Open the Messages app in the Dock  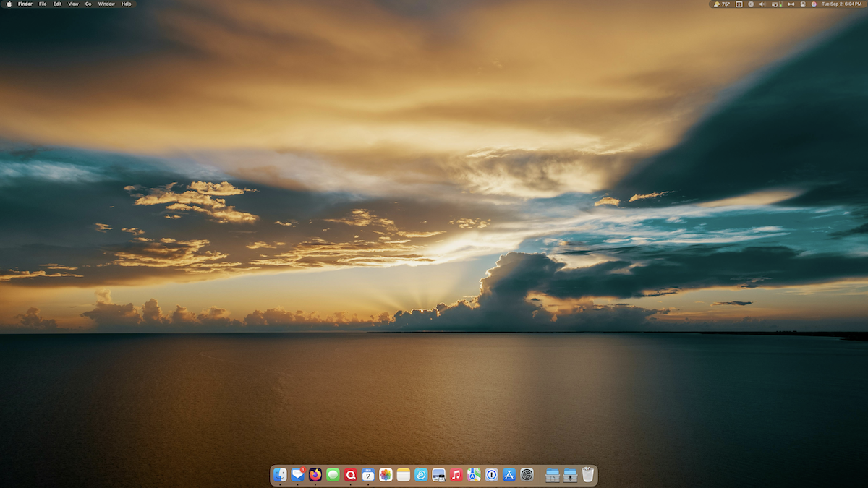click(x=333, y=475)
